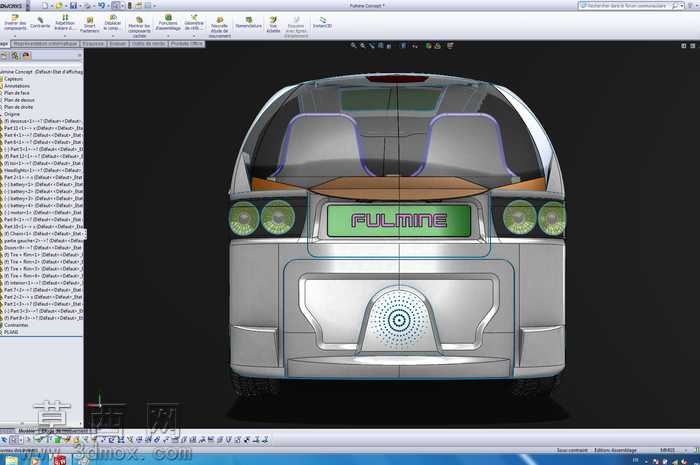Viewport: 700px width, 465px height.
Task: Click the Open file icon
Action: [58, 6]
